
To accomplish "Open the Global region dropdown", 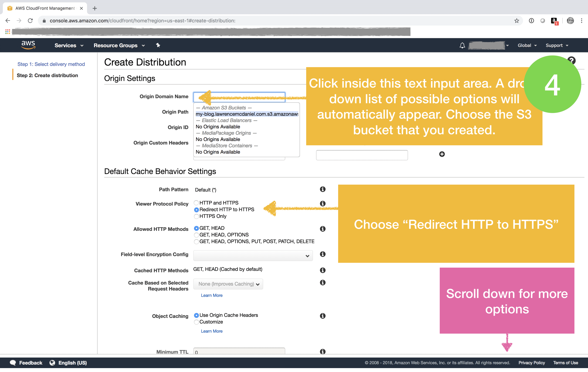I will (527, 46).
